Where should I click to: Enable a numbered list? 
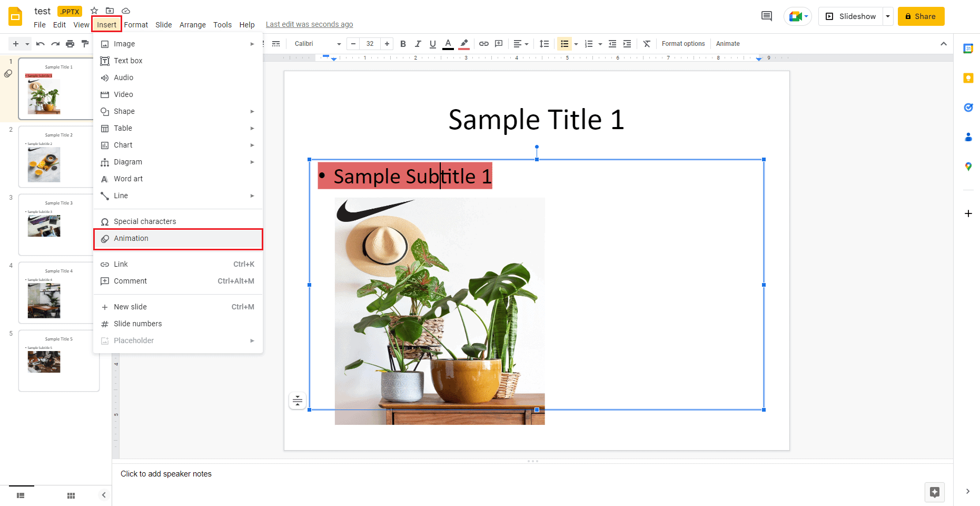589,44
